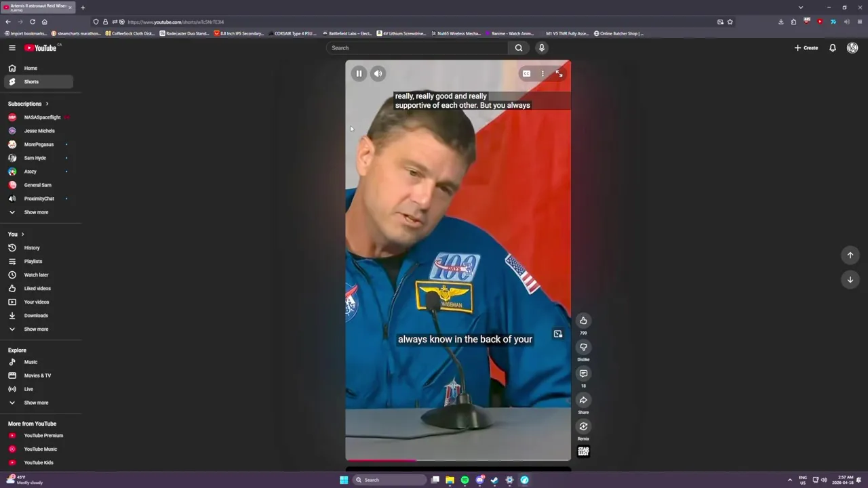This screenshot has height=488, width=868.
Task: Seek using the red Short progress bar
Action: [x=458, y=460]
